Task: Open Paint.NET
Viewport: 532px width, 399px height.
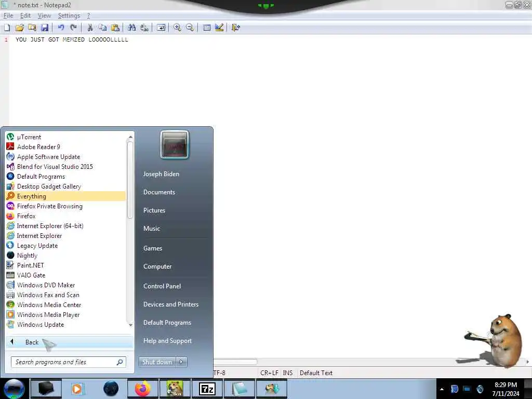Action: pyautogui.click(x=66, y=265)
